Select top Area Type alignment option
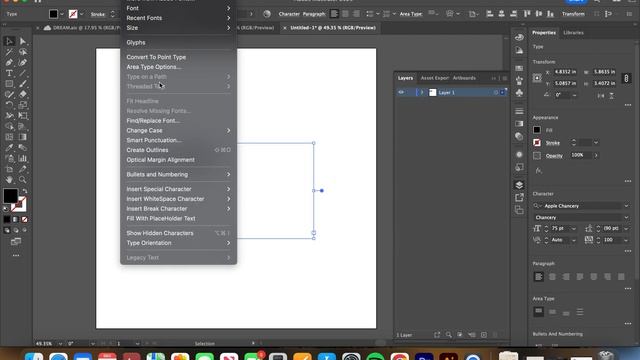 [x=538, y=312]
